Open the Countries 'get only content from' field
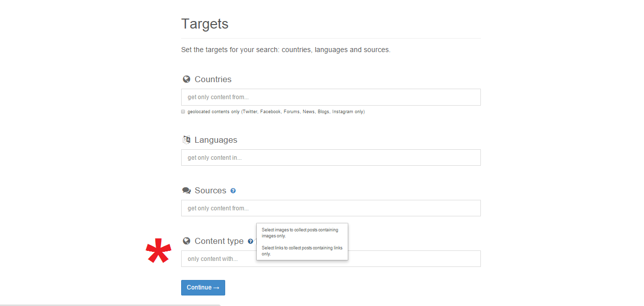 point(331,97)
